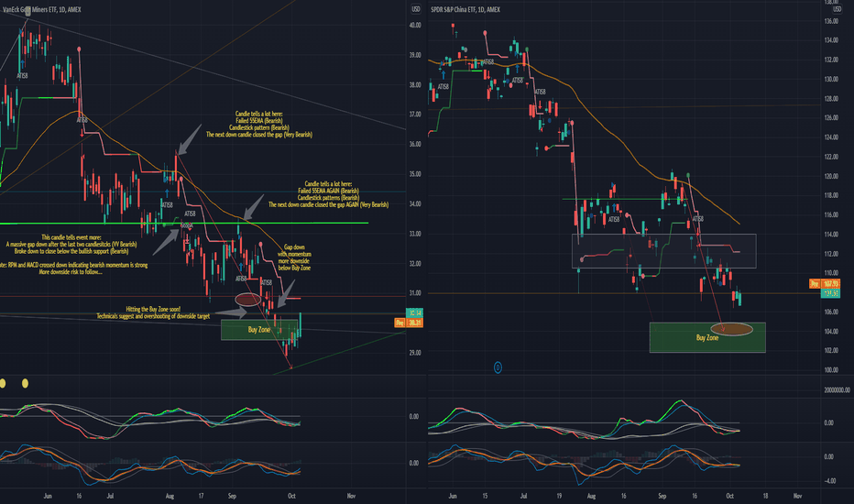Click the 40.00 price level on Gold Miners axis
The height and width of the screenshot is (504, 854).
[x=415, y=25]
